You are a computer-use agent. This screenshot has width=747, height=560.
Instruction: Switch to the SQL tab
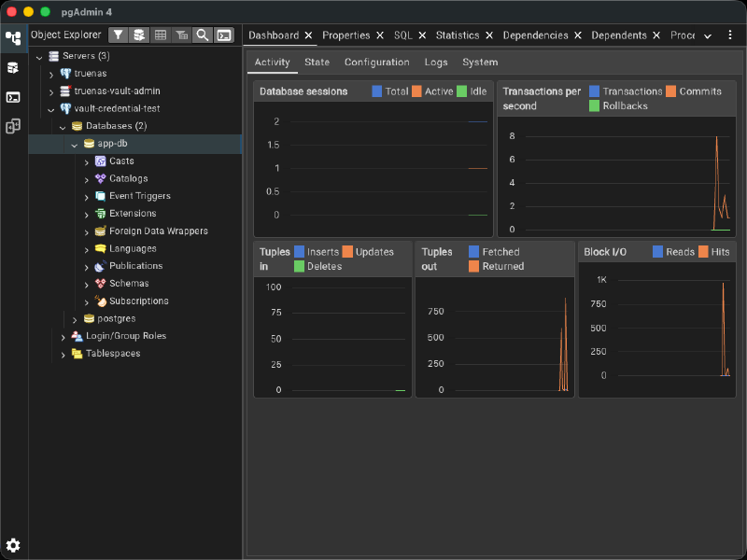[403, 35]
